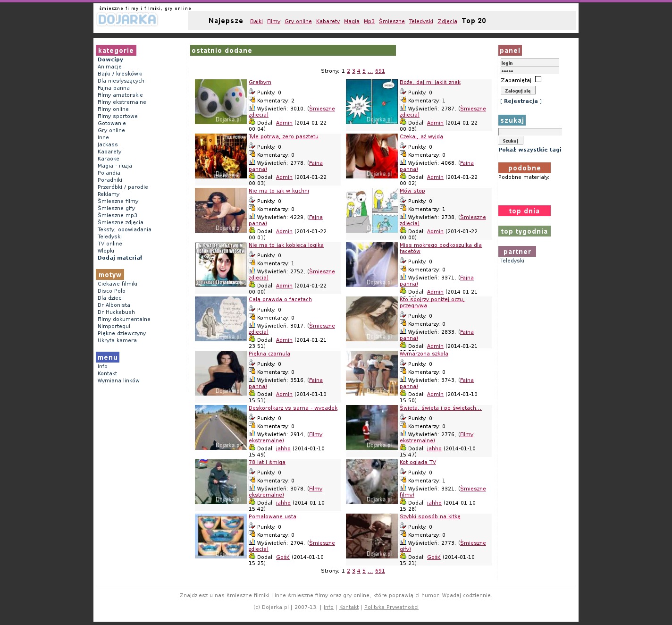
Task: Click the comments icon in the Grałbym entry
Action: coord(252,100)
